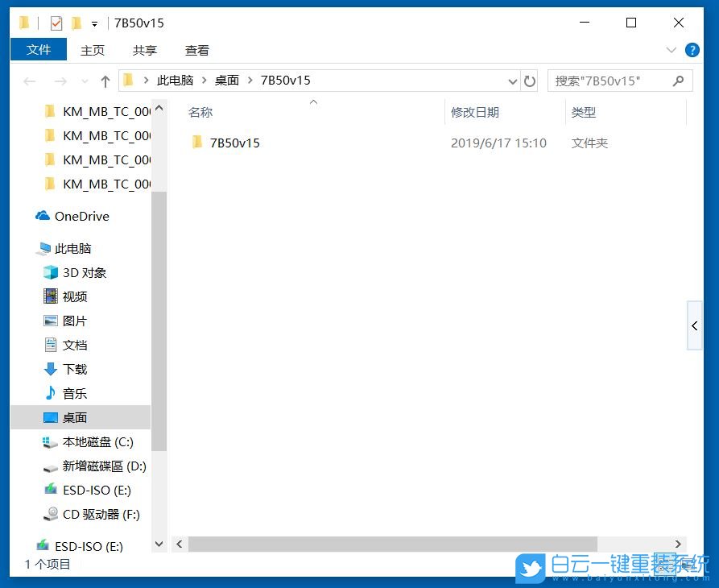Switch to the 查看 ribbon tab
This screenshot has width=719, height=588.
point(196,49)
